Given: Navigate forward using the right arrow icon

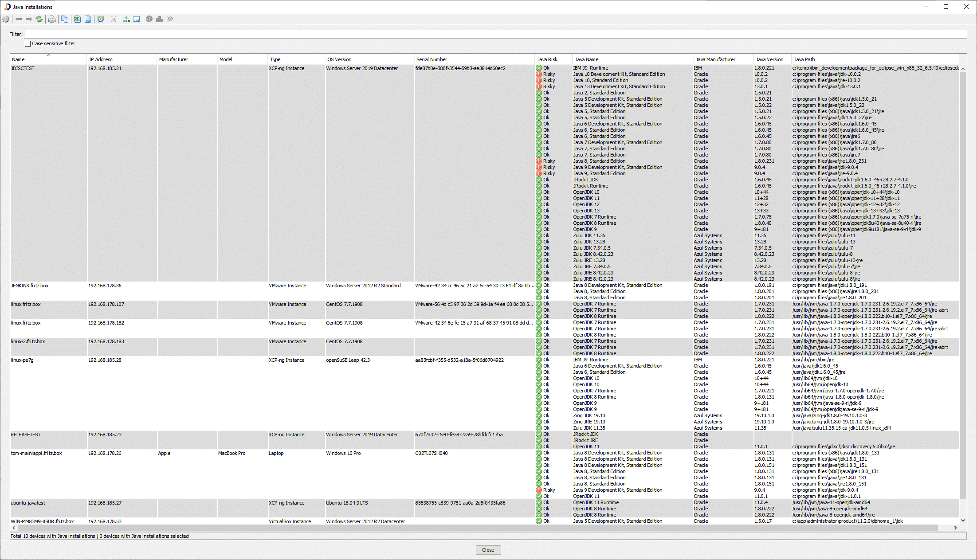Looking at the screenshot, I should pyautogui.click(x=29, y=19).
